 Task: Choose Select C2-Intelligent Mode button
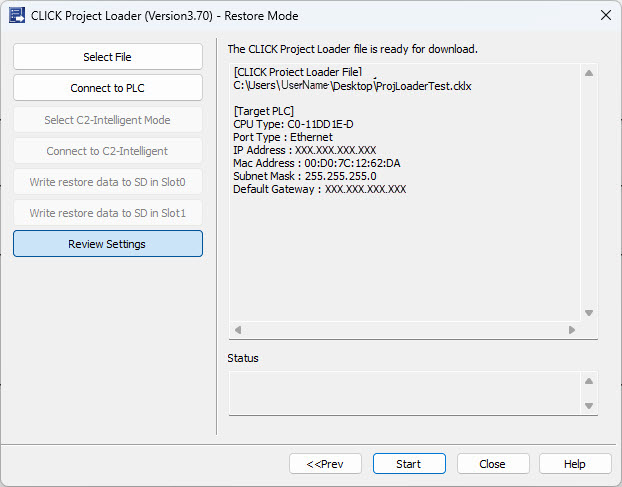(x=108, y=120)
